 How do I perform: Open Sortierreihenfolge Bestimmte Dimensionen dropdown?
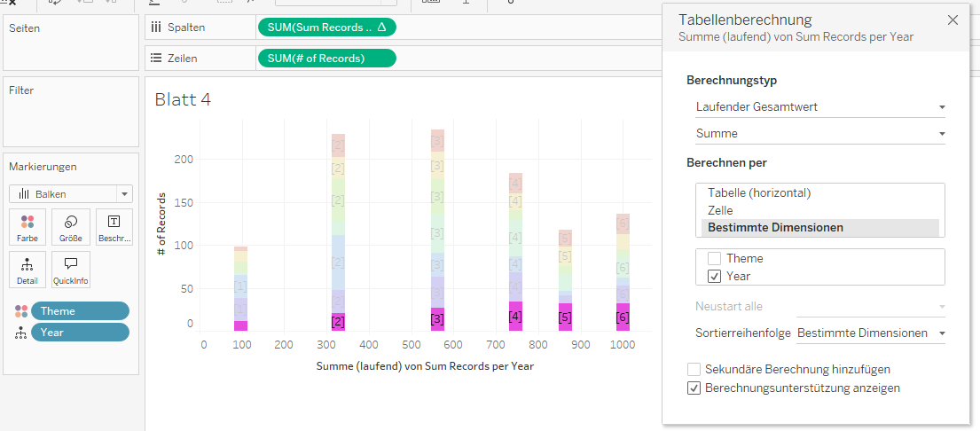[870, 333]
